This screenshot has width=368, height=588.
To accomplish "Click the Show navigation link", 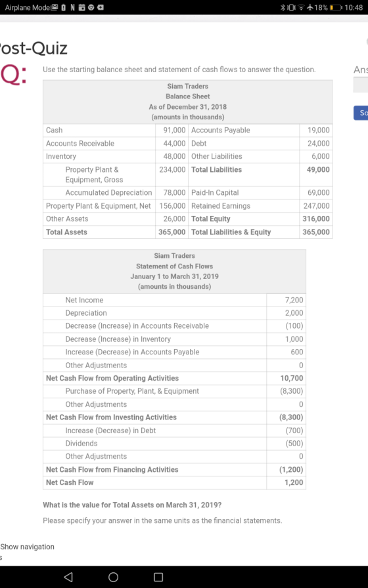I will coord(27,547).
